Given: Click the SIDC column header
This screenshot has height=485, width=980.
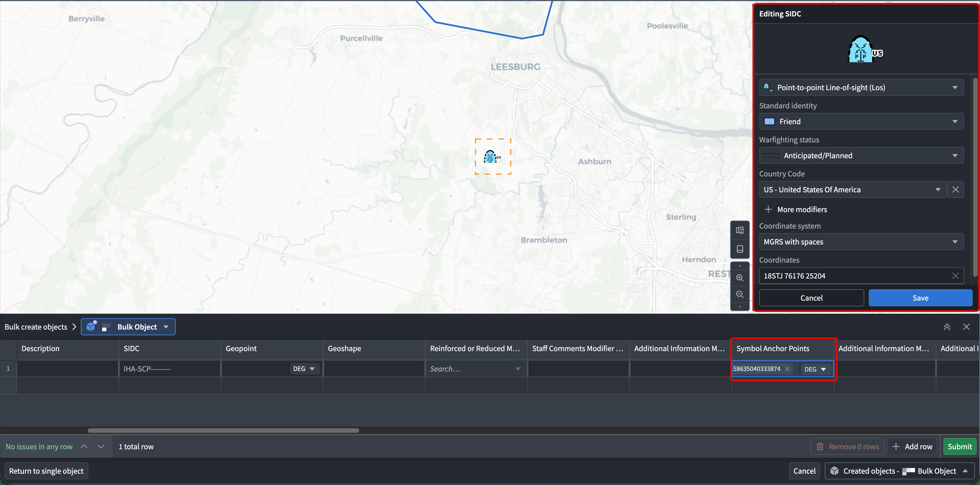Looking at the screenshot, I should (170, 349).
